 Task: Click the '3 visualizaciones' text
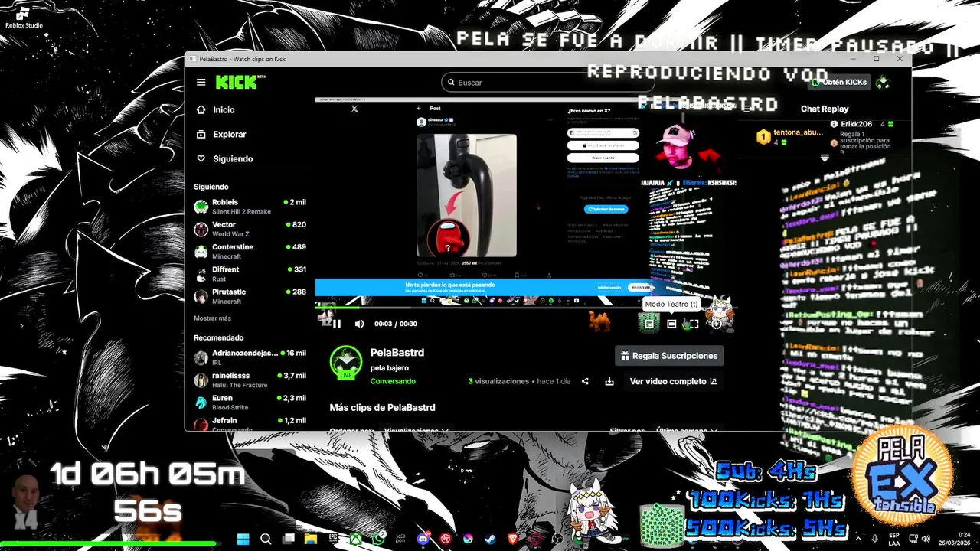click(x=498, y=381)
